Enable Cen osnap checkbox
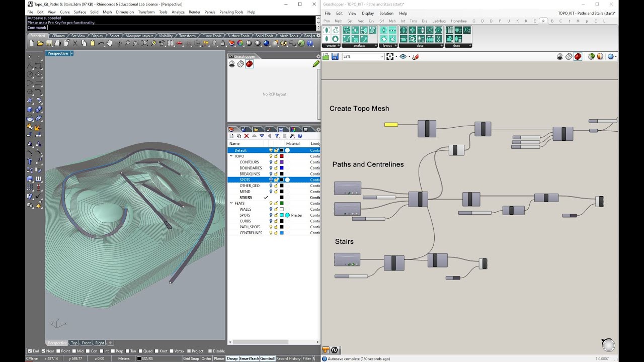This screenshot has width=644, height=362. point(88,351)
